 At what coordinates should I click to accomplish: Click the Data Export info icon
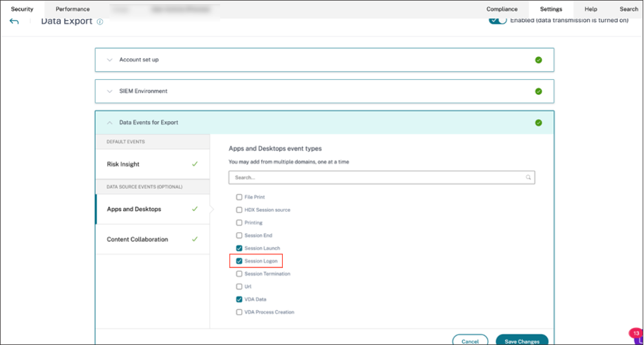click(x=100, y=22)
